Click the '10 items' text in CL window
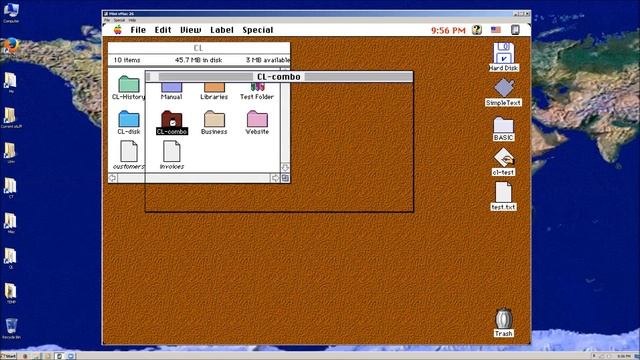The image size is (640, 360). [127, 60]
